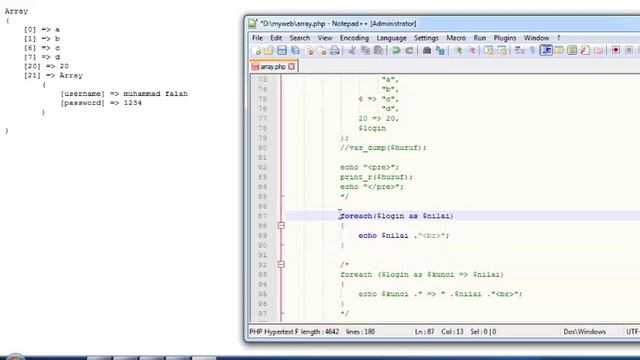Click the $login line in the array definition
This screenshot has width=640, height=360.
(x=372, y=128)
